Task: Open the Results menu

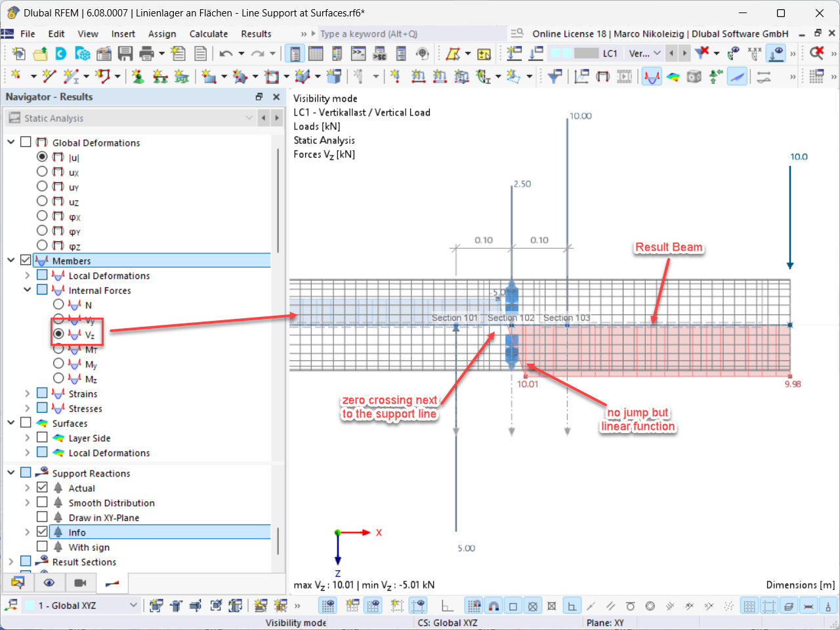Action: point(255,33)
